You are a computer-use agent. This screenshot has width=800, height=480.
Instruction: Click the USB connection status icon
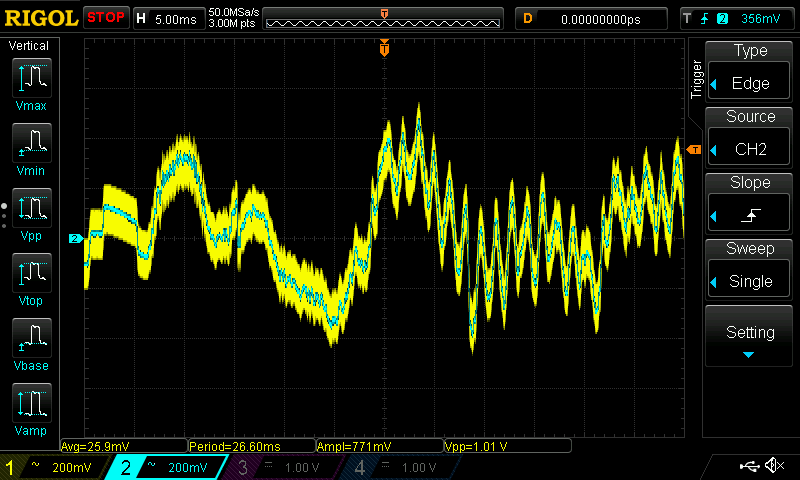749,465
